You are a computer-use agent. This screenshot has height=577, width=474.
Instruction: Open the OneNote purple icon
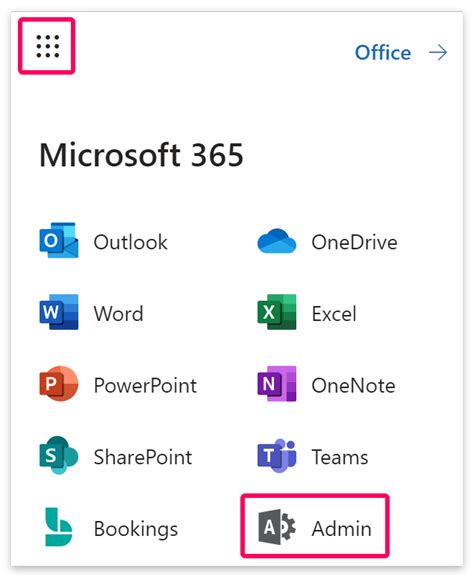pyautogui.click(x=277, y=383)
